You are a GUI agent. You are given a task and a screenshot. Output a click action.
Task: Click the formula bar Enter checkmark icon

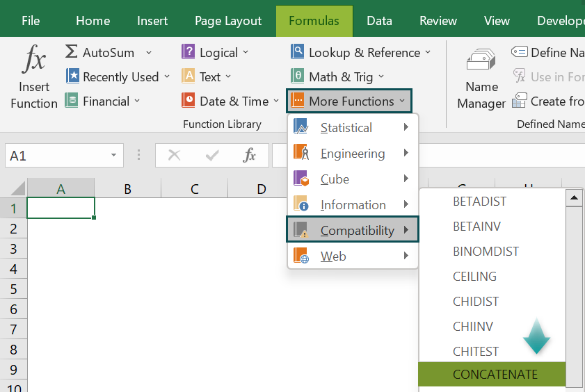click(x=212, y=155)
